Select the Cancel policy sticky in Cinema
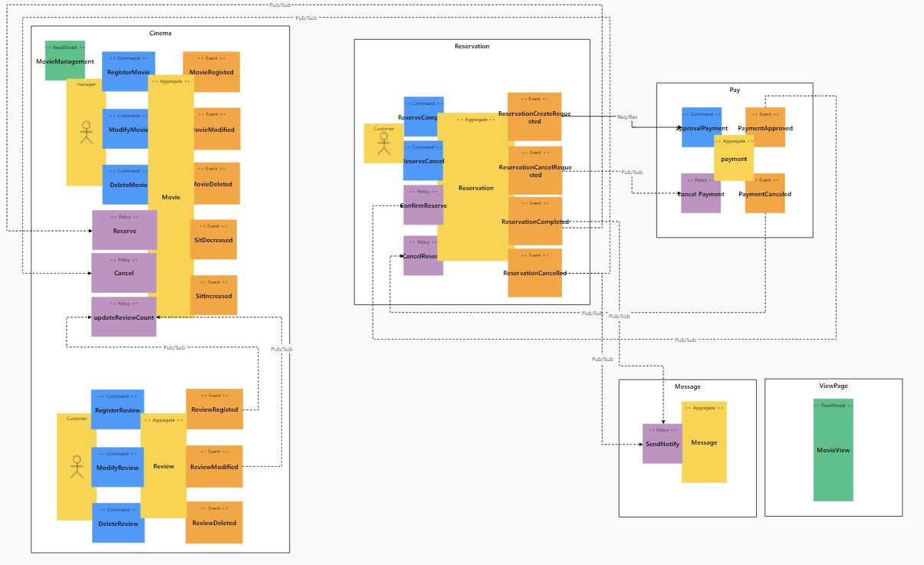924x565 pixels. point(124,273)
